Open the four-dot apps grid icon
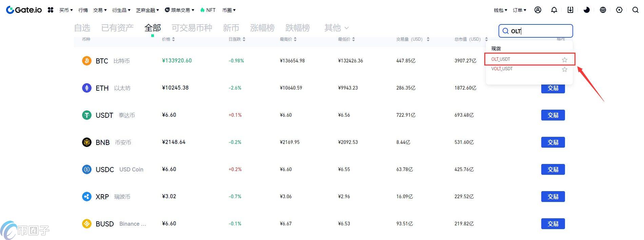The image size is (644, 240). 51,10
